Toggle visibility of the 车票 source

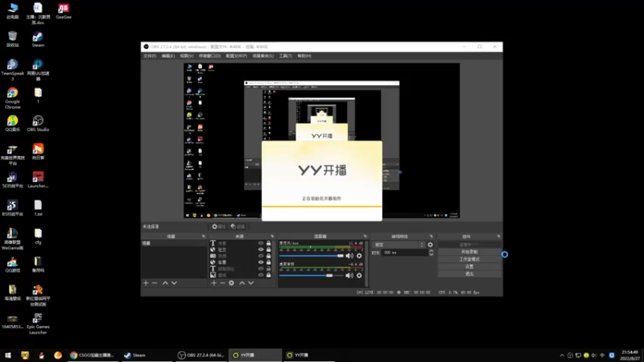[x=261, y=262]
